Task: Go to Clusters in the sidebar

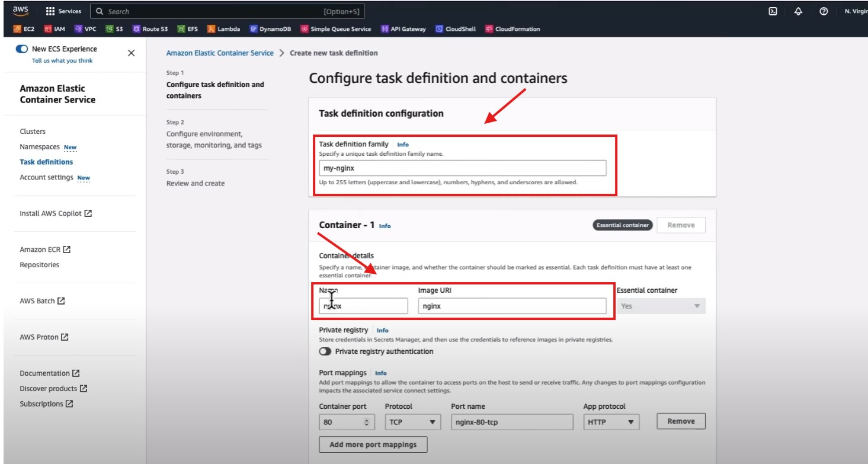Action: click(33, 132)
